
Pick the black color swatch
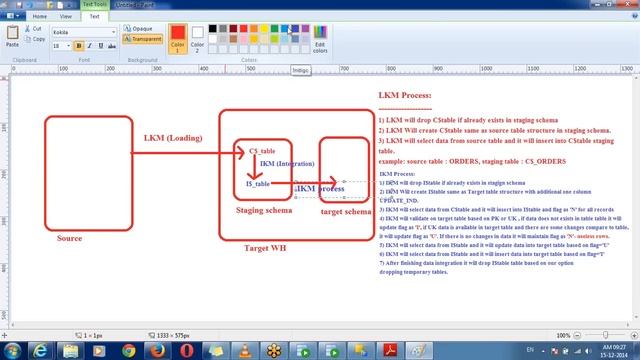click(213, 28)
